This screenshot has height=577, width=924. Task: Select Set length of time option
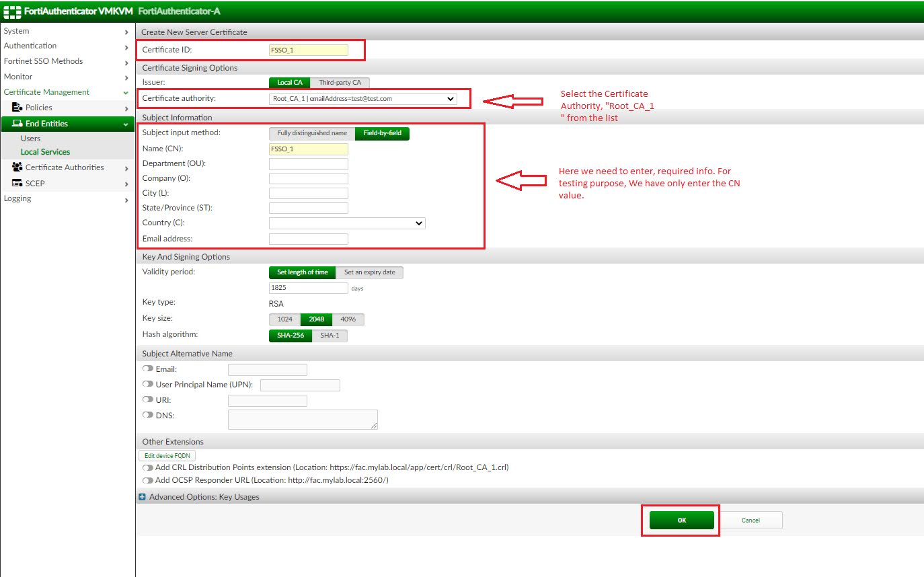[303, 272]
